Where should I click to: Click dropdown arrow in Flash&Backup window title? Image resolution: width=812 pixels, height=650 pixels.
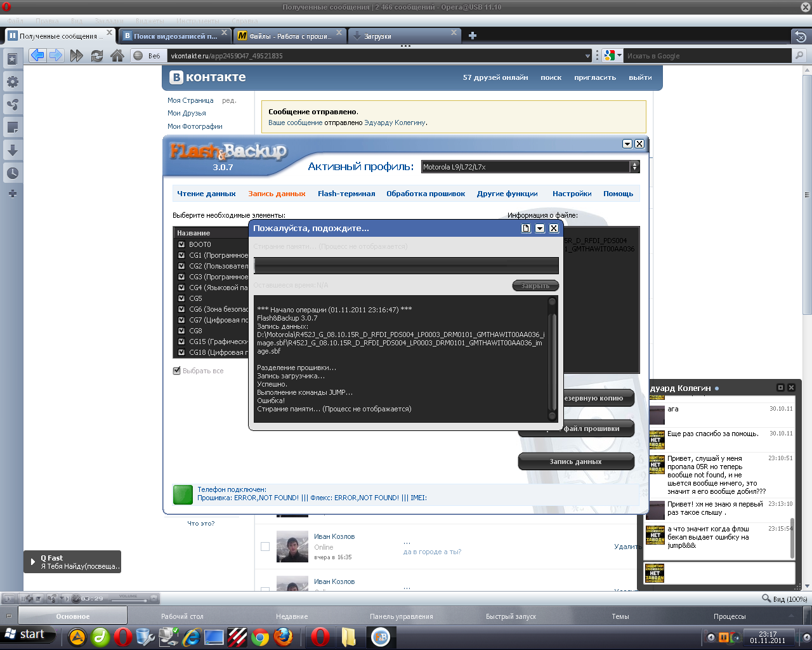pyautogui.click(x=627, y=144)
